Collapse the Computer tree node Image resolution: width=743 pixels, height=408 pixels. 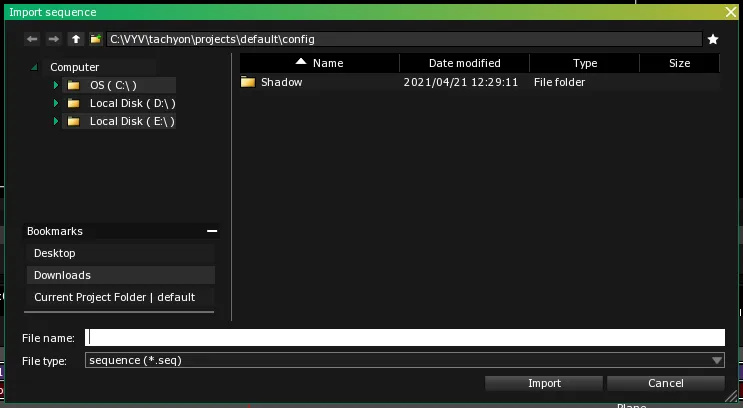pos(34,67)
